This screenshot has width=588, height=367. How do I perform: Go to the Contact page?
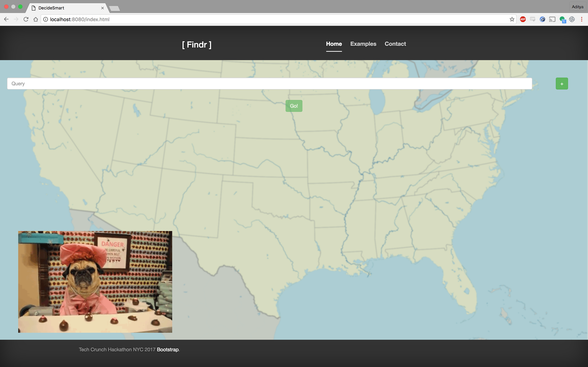395,44
